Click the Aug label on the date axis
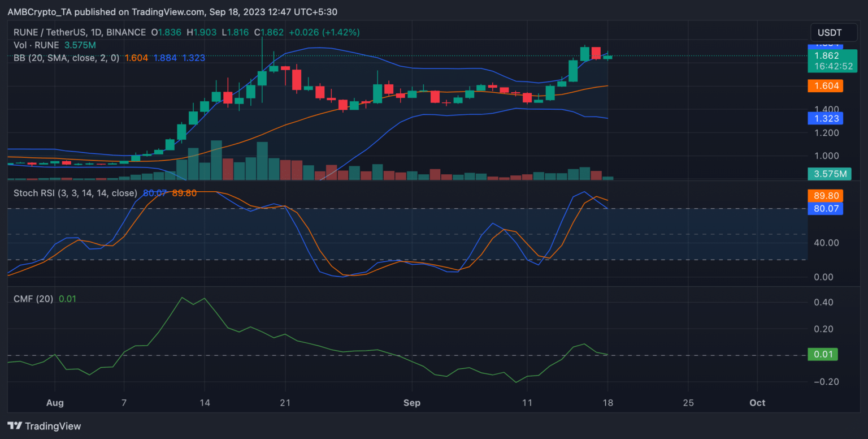 click(x=55, y=403)
